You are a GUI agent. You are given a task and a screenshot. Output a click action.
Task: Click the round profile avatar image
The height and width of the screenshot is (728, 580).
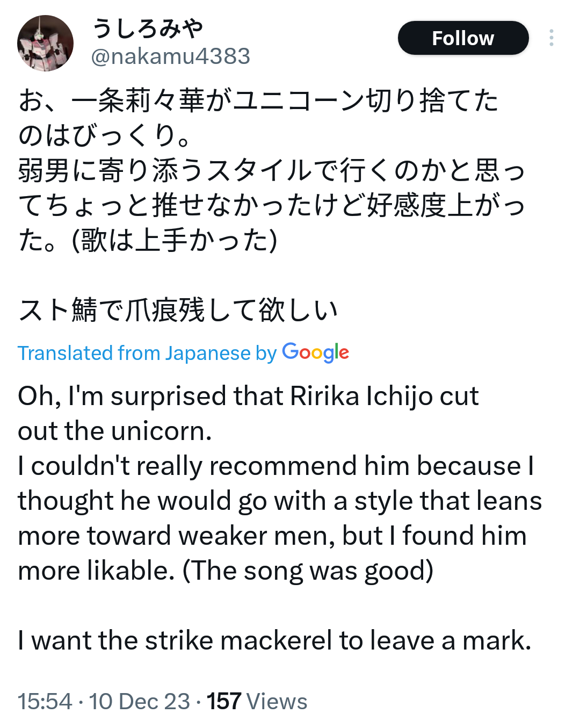click(45, 44)
